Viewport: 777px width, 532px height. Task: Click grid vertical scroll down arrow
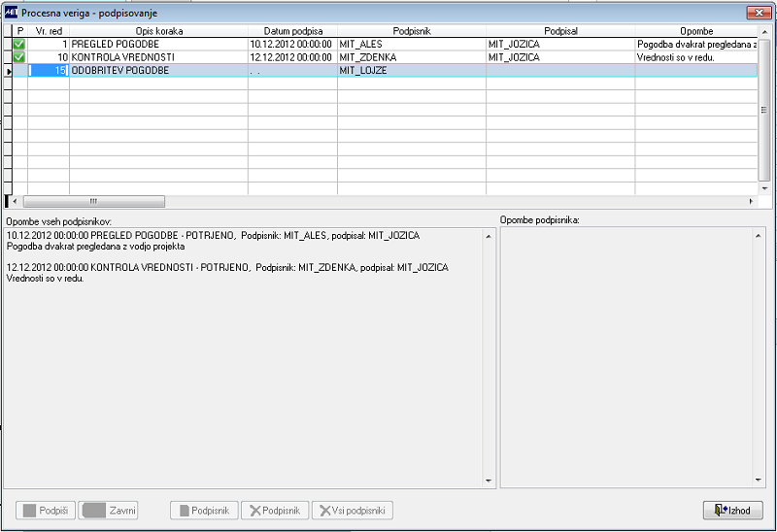[764, 188]
